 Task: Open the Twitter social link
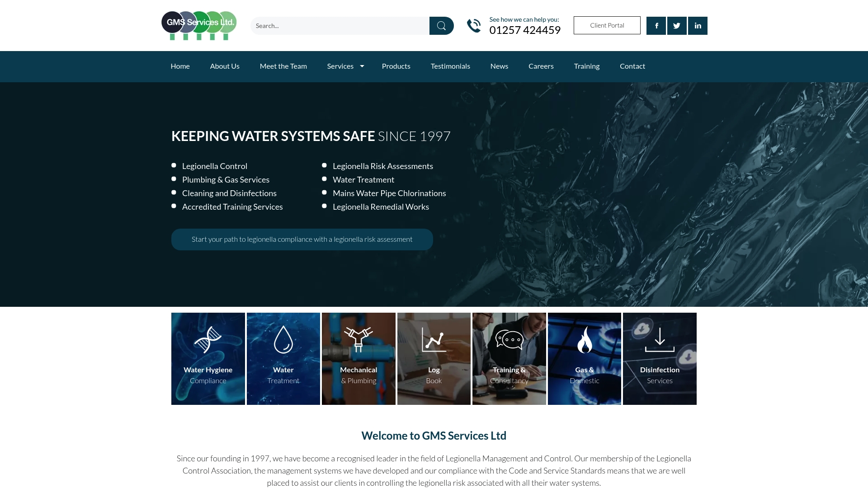[x=677, y=26]
